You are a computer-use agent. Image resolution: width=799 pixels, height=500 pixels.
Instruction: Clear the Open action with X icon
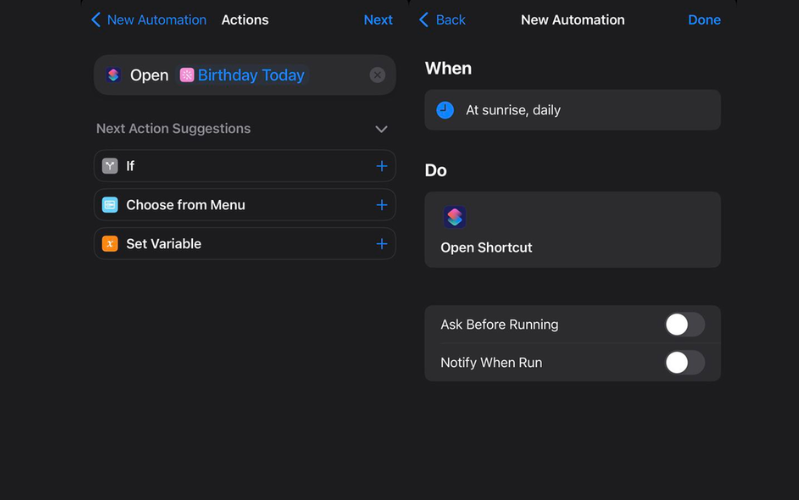[377, 75]
